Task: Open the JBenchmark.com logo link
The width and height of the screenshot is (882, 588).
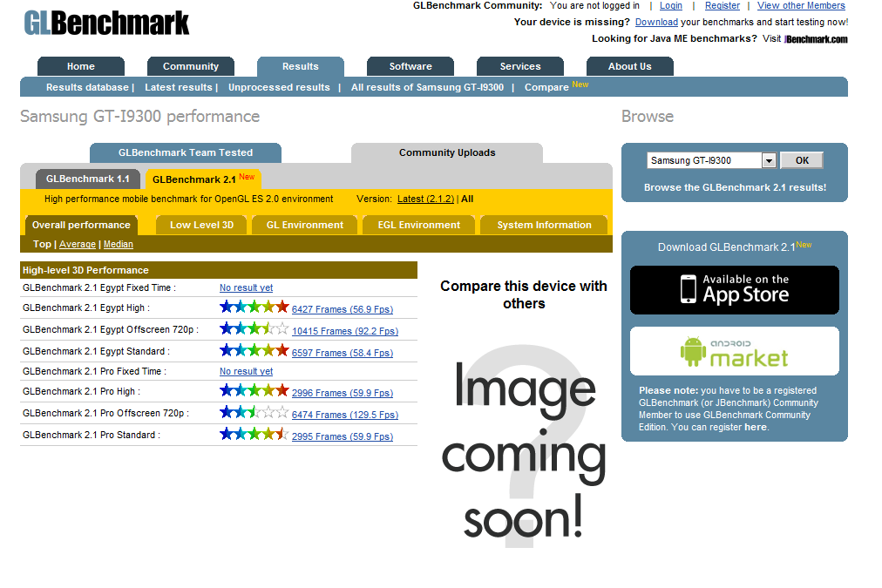Action: 816,39
